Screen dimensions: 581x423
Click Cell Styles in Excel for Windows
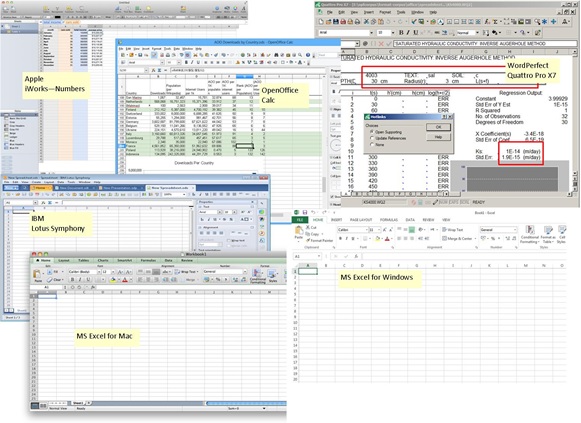click(562, 233)
